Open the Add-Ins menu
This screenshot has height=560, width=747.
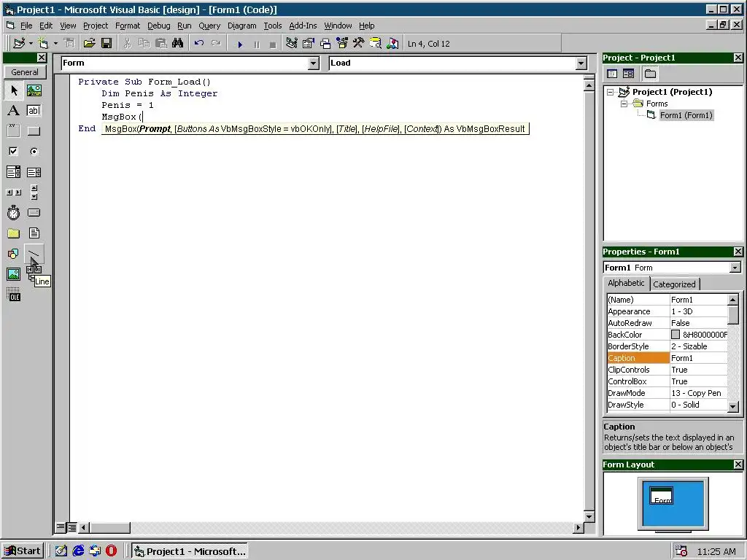(303, 26)
